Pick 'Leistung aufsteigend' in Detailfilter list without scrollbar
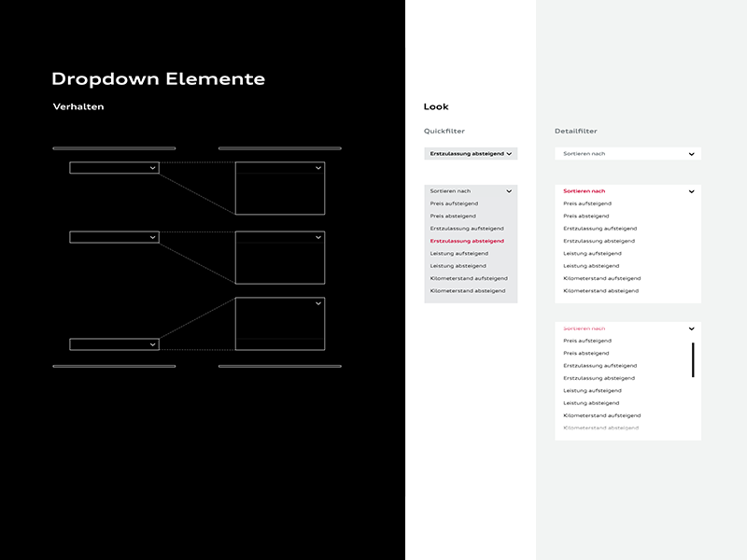 click(593, 253)
